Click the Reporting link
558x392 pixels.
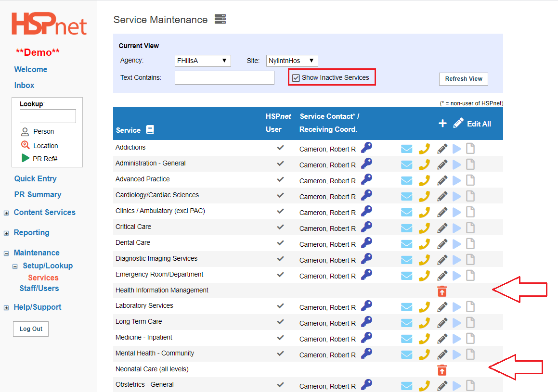32,232
